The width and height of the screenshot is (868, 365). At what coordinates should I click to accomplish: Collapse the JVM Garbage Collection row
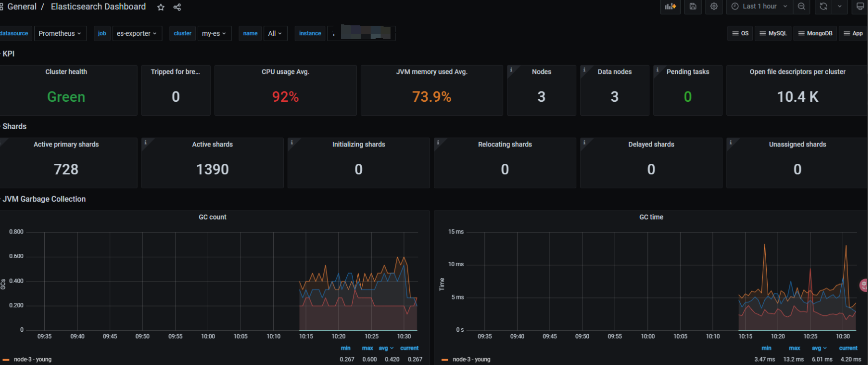[44, 199]
